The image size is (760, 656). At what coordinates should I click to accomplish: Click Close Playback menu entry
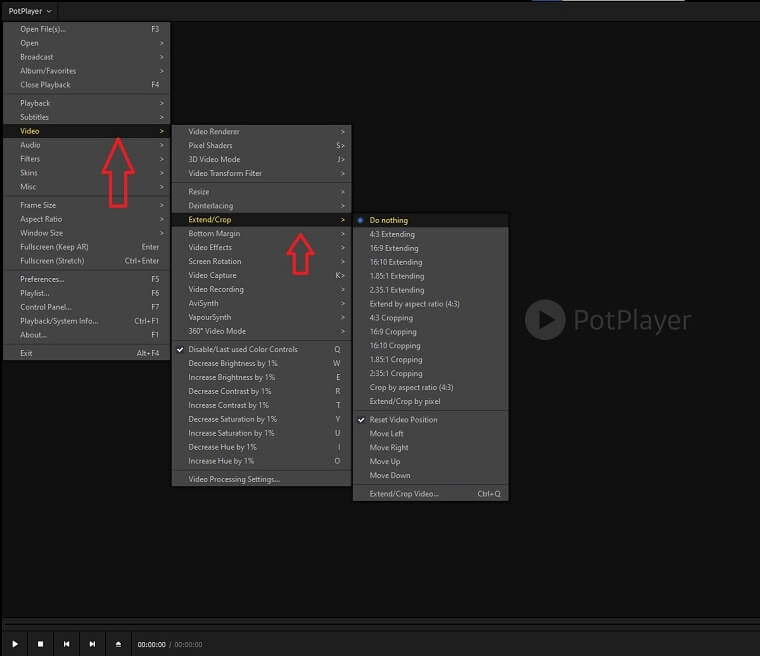(87, 85)
